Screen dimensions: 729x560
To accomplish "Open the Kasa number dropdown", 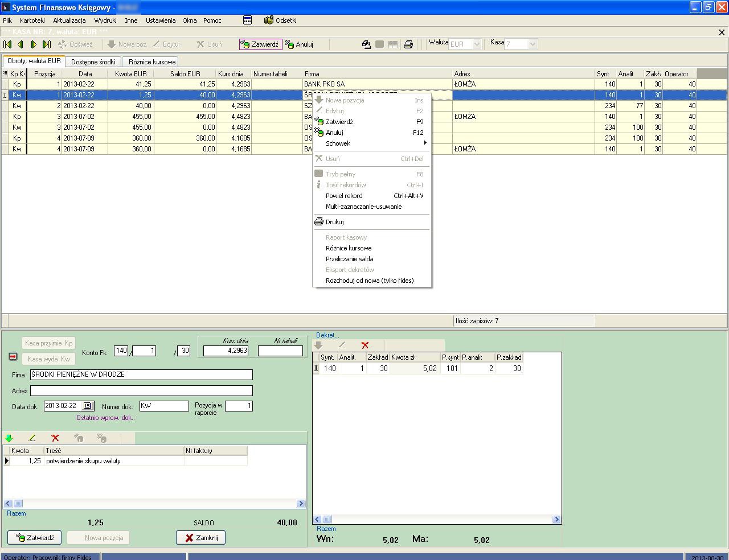I will click(533, 44).
